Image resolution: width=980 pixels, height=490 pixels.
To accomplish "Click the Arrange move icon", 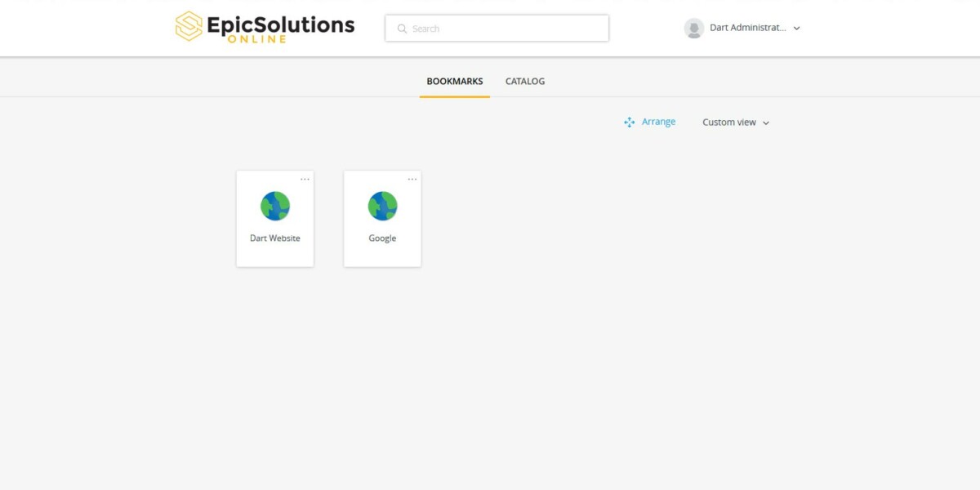I will [x=629, y=122].
